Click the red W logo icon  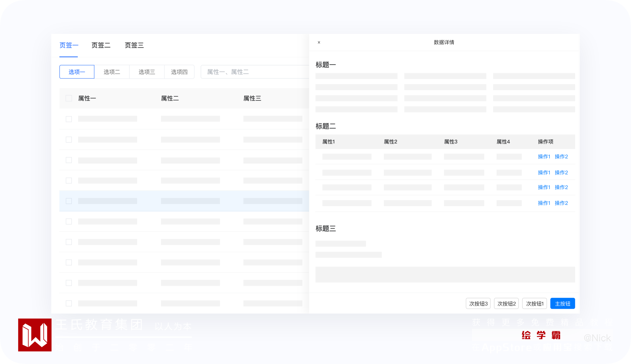(x=35, y=335)
